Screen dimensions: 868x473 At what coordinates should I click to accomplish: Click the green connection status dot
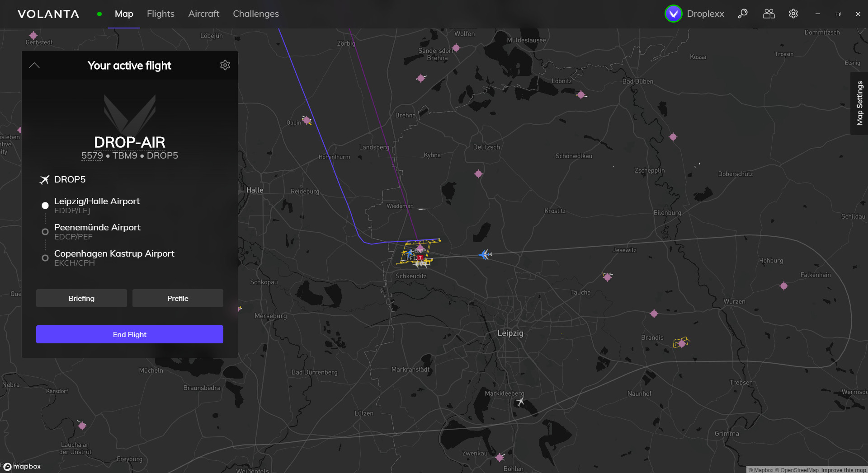pos(99,14)
